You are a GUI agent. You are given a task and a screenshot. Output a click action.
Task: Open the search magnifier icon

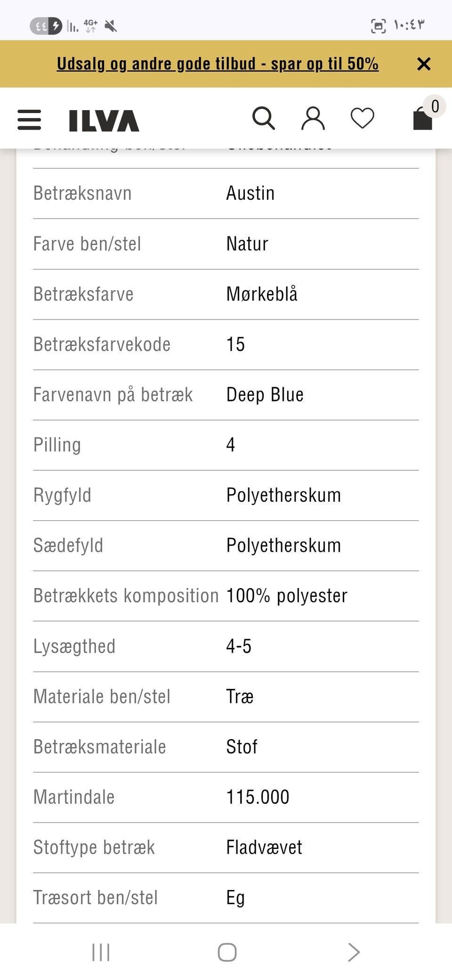pyautogui.click(x=264, y=119)
